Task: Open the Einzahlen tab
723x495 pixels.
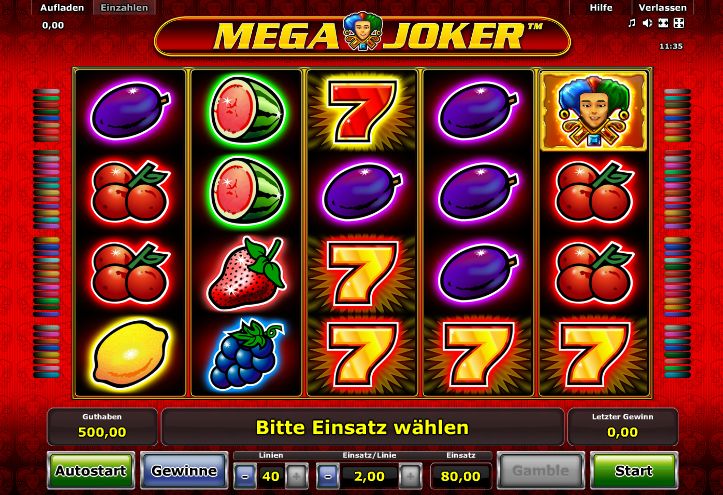Action: (124, 8)
